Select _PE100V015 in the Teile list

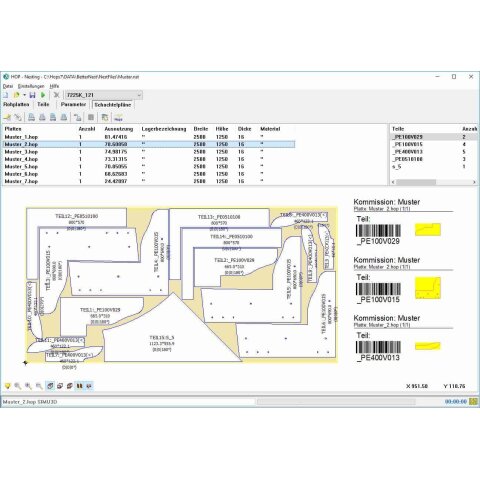click(434, 144)
